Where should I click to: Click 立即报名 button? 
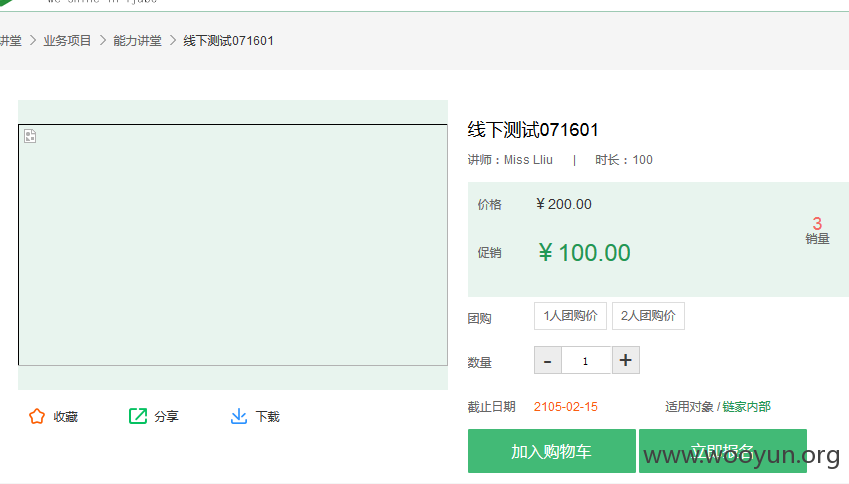coord(723,451)
